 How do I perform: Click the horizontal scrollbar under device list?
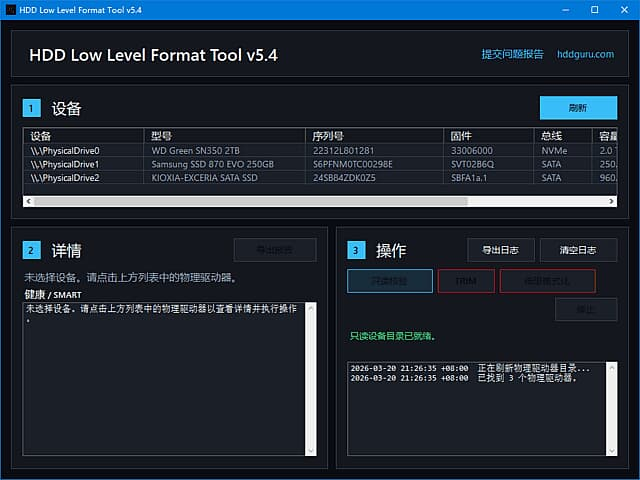pos(250,201)
